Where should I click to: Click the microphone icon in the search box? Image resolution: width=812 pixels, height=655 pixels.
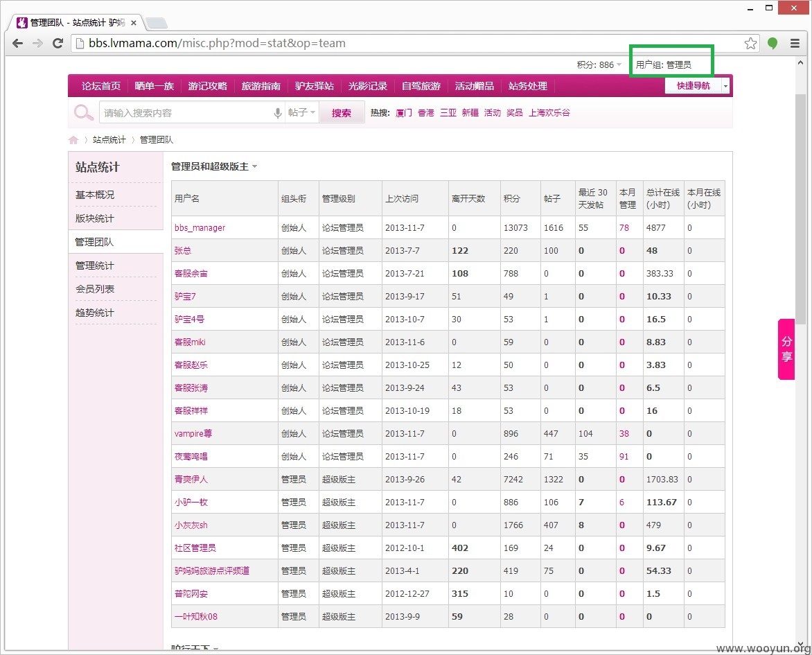[278, 113]
